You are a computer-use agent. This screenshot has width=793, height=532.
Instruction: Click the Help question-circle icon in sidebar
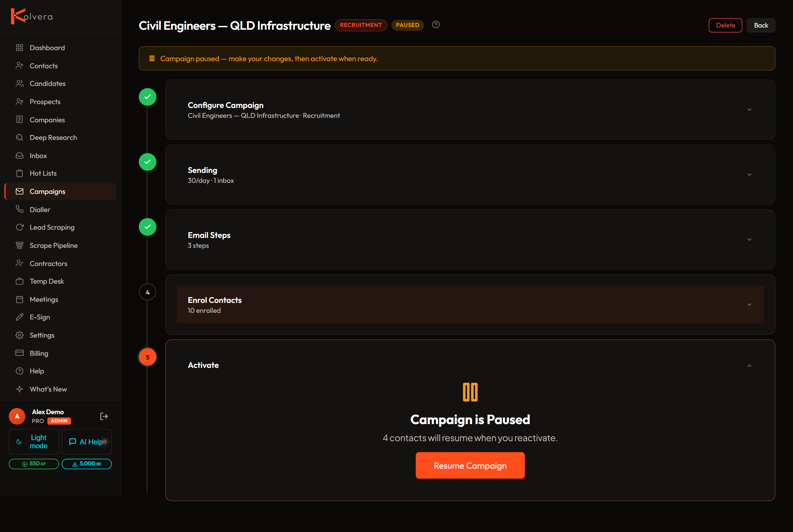pos(20,371)
